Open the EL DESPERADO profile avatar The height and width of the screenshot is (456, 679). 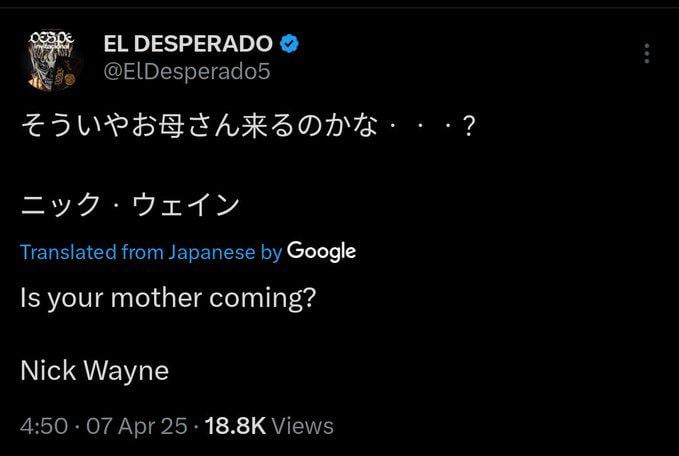coord(52,61)
